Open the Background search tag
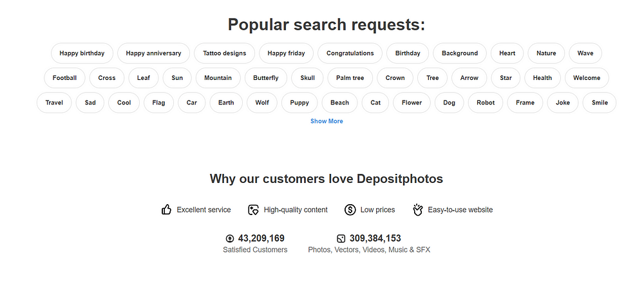644x284 pixels. pyautogui.click(x=460, y=53)
